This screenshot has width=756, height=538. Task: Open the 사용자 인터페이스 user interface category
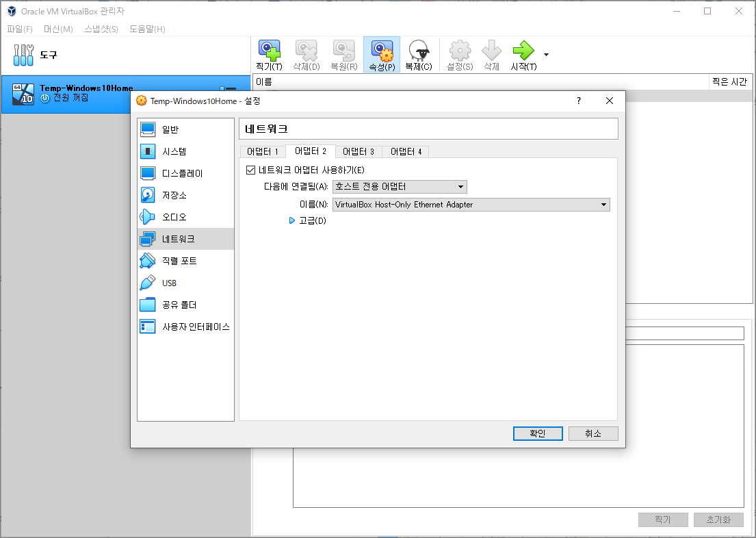click(185, 326)
